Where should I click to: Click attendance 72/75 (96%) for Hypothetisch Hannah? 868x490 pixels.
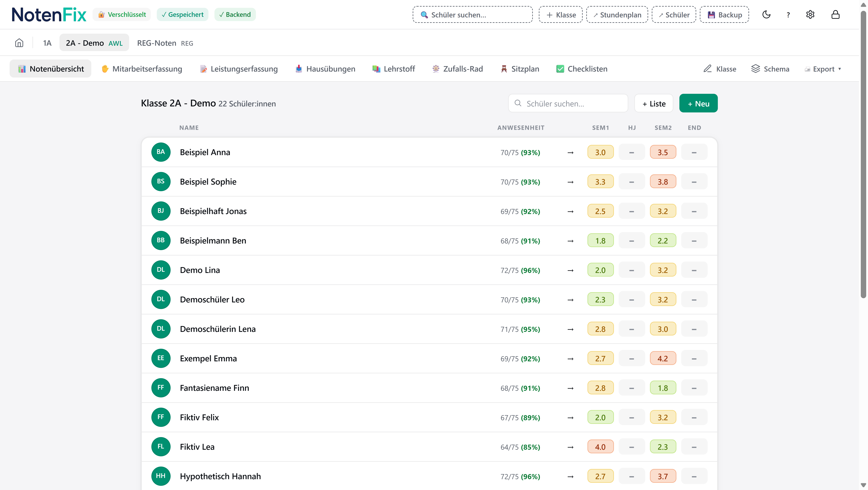pyautogui.click(x=520, y=476)
